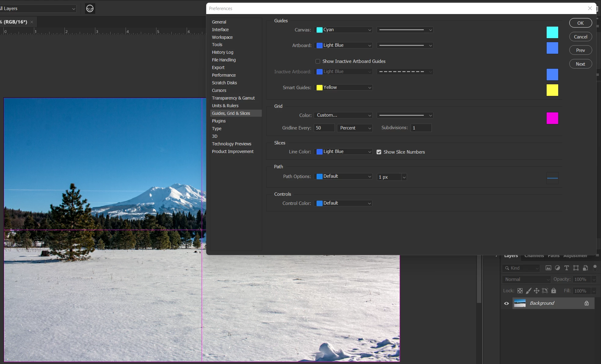Click the lock image pixels brush icon
The height and width of the screenshot is (364, 601).
pos(528,291)
